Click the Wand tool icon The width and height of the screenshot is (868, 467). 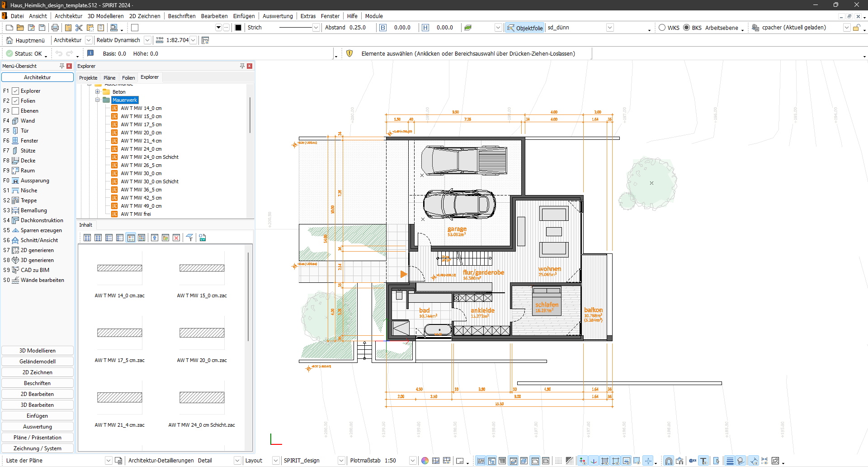tap(15, 121)
